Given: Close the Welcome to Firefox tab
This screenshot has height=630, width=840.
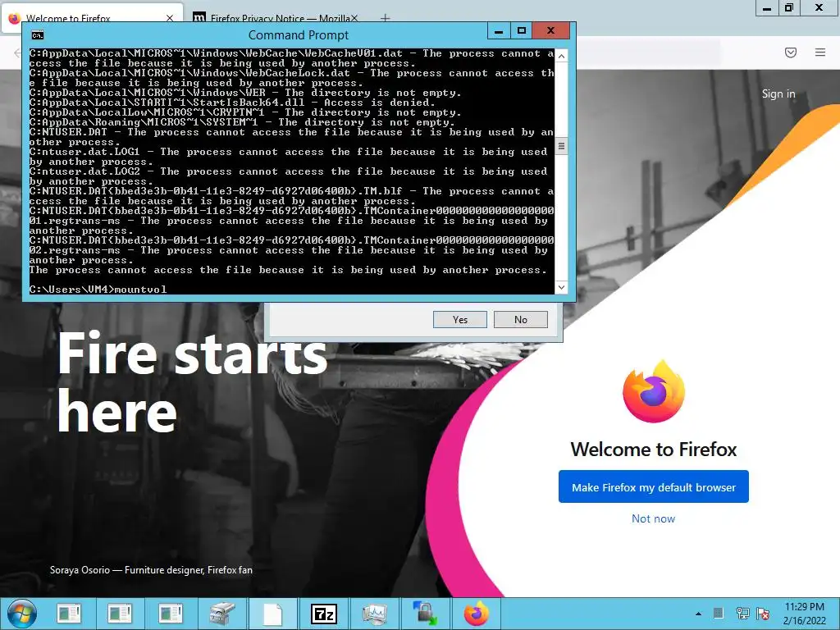Looking at the screenshot, I should pyautogui.click(x=170, y=18).
